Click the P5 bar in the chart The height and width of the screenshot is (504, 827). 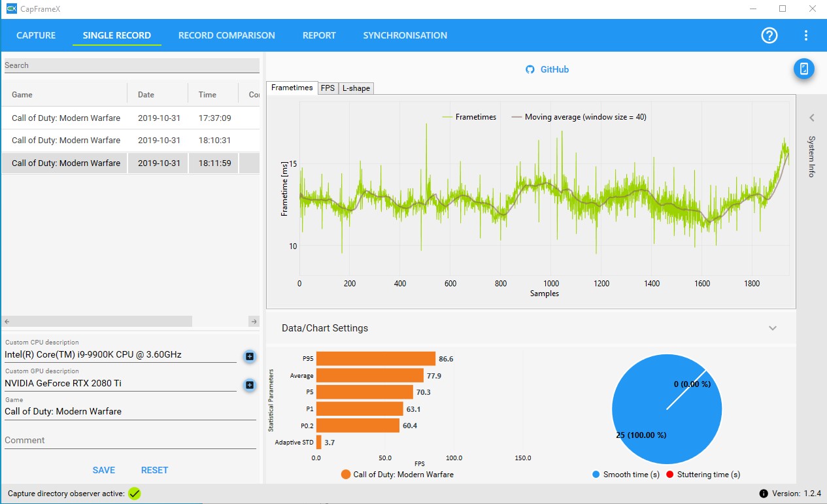tap(365, 392)
